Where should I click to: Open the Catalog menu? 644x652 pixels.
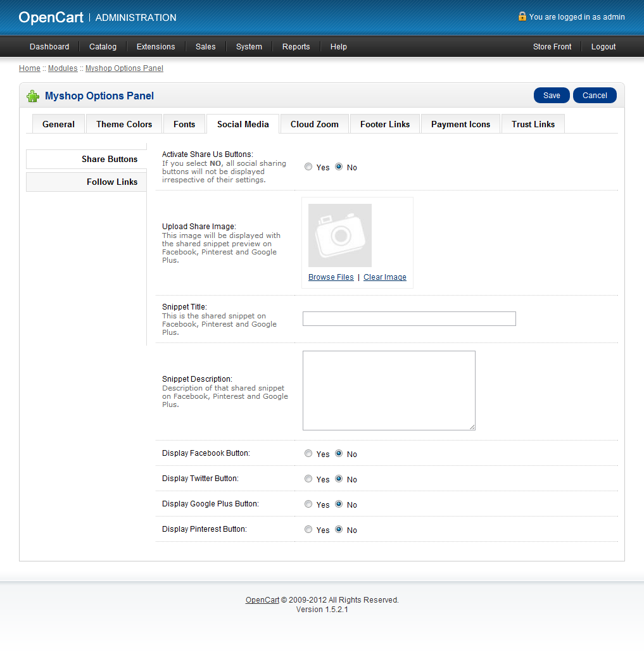tap(103, 47)
